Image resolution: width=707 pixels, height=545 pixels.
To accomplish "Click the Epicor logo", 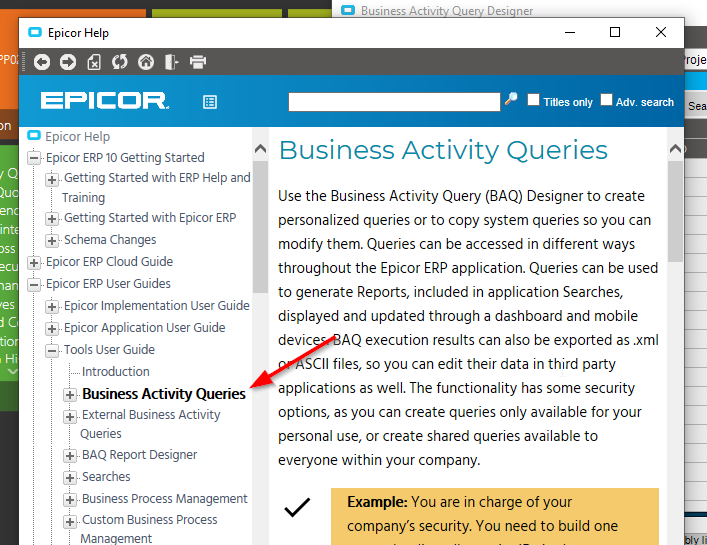I will point(105,101).
